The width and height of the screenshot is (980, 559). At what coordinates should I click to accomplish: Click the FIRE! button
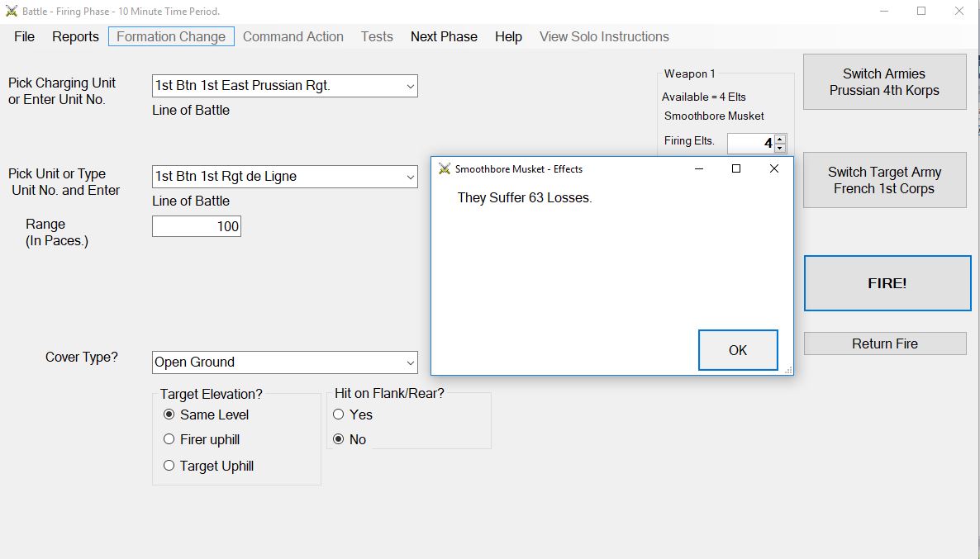coord(887,283)
